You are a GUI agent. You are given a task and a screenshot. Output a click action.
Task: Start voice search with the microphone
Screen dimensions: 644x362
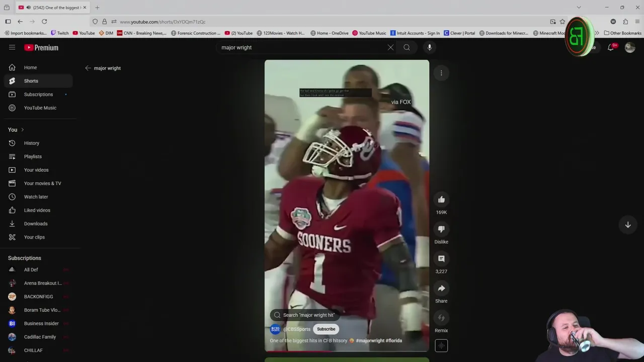(429, 47)
